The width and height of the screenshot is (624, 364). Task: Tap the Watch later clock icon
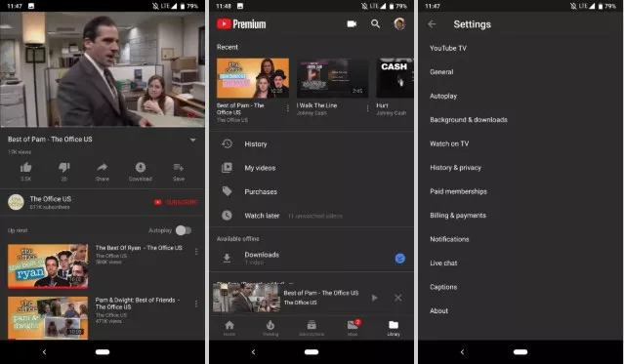(227, 216)
